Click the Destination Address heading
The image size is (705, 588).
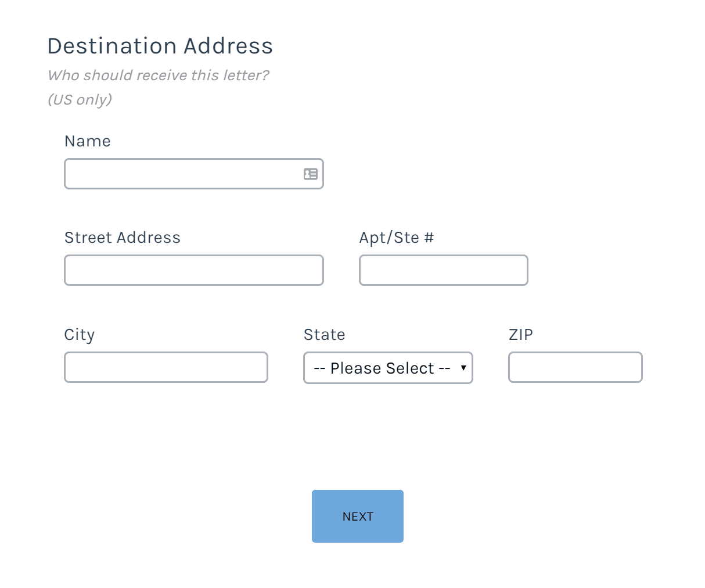[x=160, y=46]
